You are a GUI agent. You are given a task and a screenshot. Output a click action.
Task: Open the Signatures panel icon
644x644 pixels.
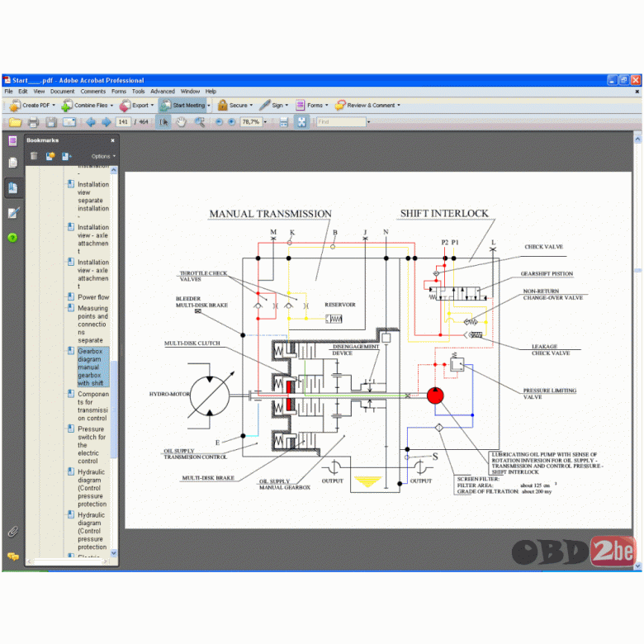click(12, 213)
